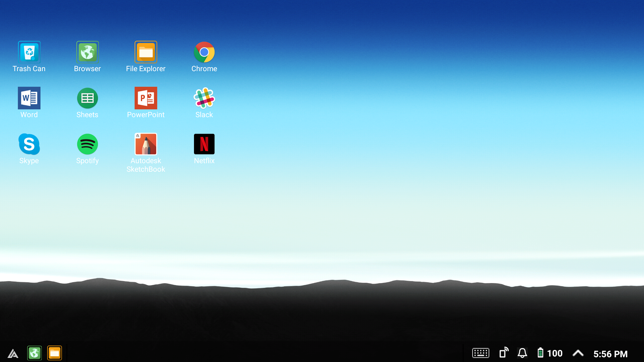Click the screen cast icon in tray
The image size is (644, 362).
tap(504, 353)
